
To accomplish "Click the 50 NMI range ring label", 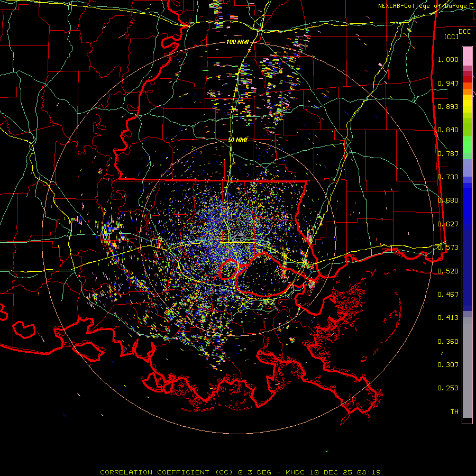I will 237,140.
